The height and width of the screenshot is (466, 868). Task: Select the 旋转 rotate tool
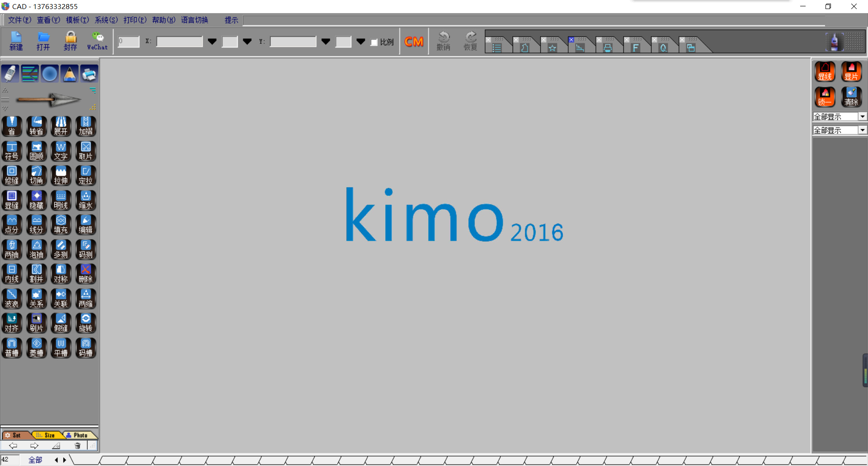86,323
